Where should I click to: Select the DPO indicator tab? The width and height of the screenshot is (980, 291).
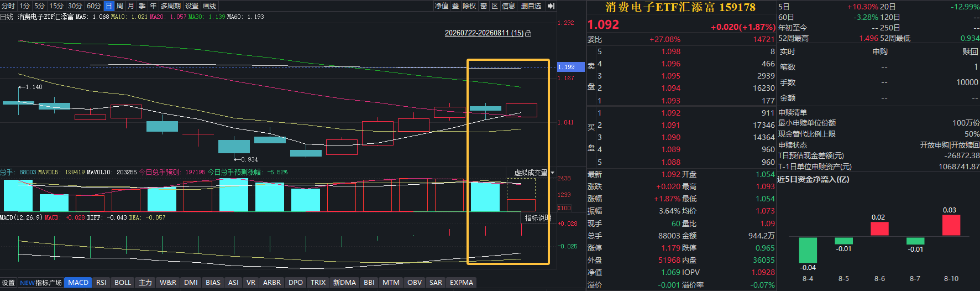(x=296, y=283)
